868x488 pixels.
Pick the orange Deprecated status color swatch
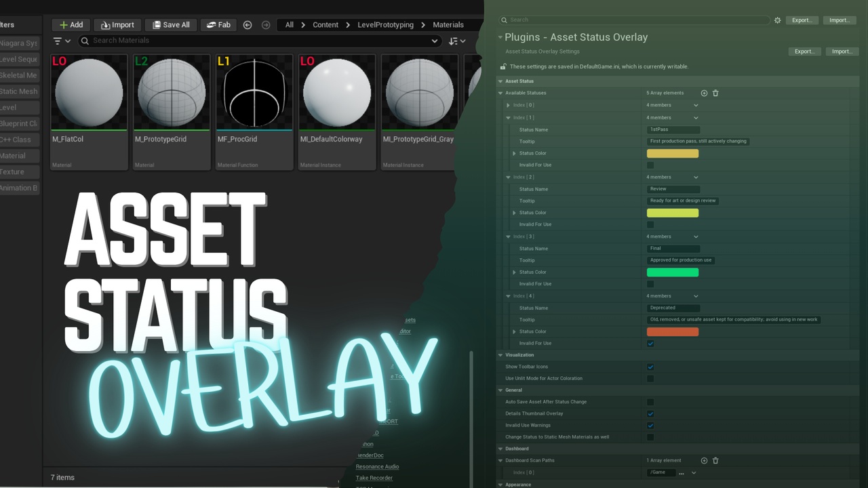[673, 331]
